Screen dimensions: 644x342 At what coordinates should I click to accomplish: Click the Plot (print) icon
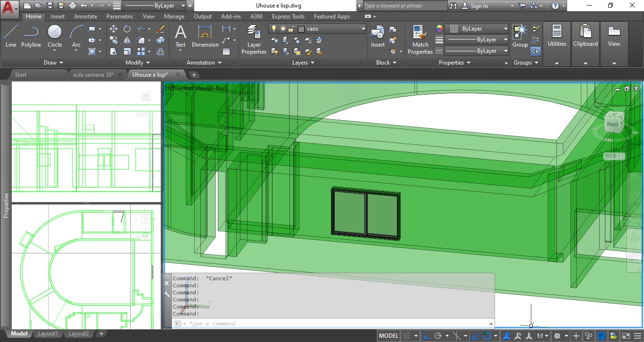coord(72,6)
